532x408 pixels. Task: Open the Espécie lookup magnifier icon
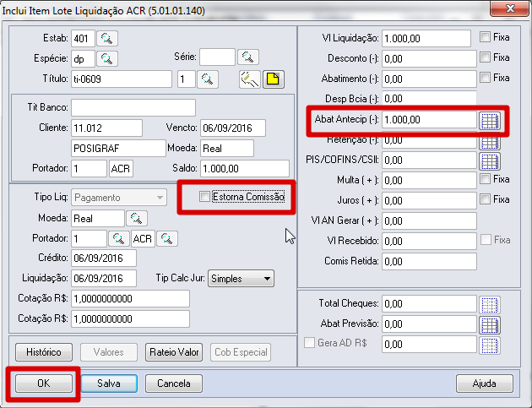click(107, 59)
